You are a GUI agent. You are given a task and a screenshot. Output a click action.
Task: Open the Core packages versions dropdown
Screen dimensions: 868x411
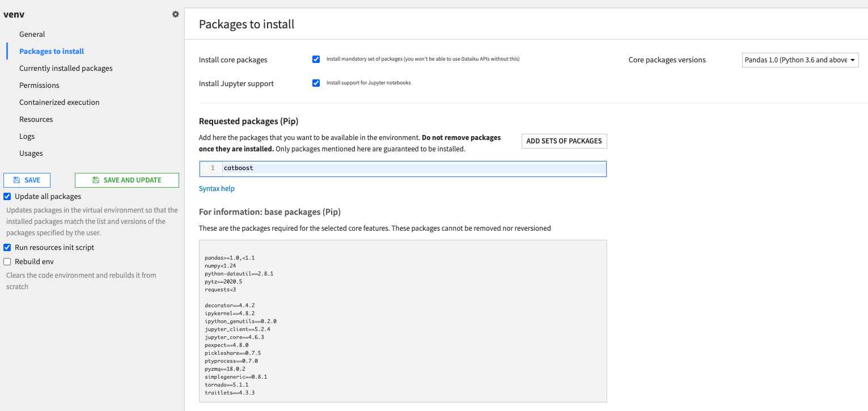click(x=800, y=60)
